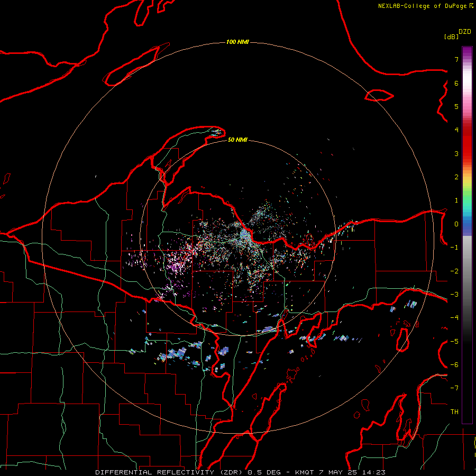Click the 3 value on color scale
This screenshot has height=476, width=476.
point(456,153)
